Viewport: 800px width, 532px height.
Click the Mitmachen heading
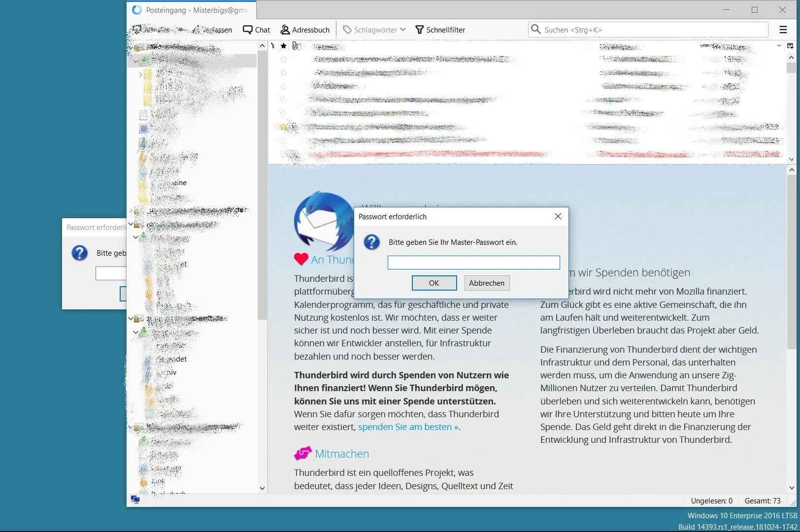point(342,454)
